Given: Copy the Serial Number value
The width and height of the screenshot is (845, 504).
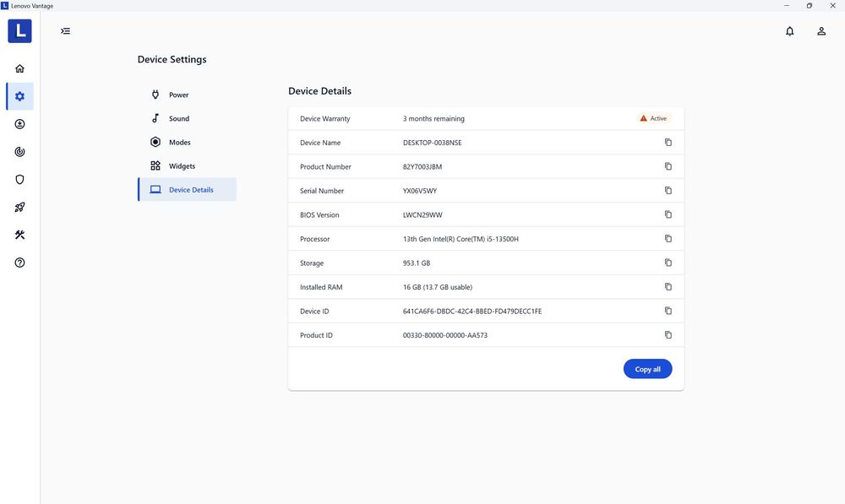Looking at the screenshot, I should (x=668, y=191).
